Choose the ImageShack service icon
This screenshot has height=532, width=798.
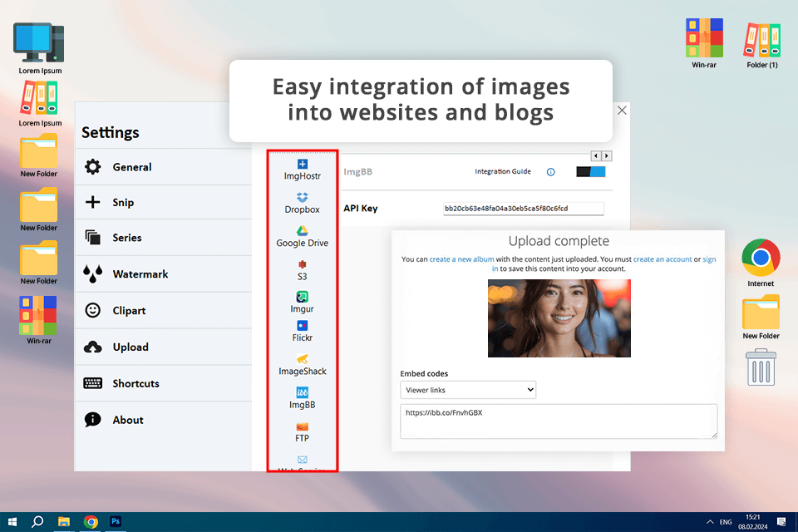tap(303, 359)
